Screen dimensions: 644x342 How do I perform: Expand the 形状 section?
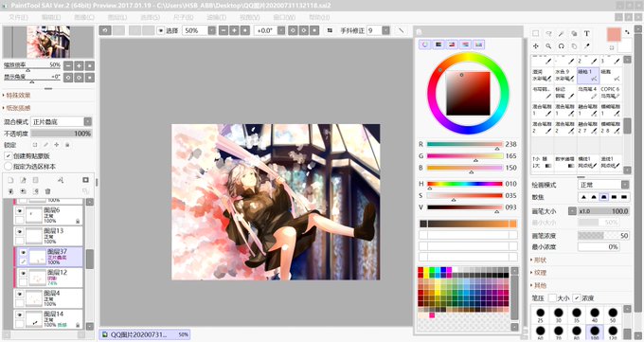[539, 260]
